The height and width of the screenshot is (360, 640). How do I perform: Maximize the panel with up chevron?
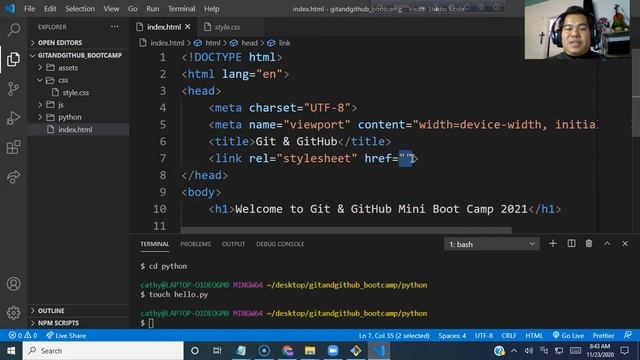tap(607, 244)
